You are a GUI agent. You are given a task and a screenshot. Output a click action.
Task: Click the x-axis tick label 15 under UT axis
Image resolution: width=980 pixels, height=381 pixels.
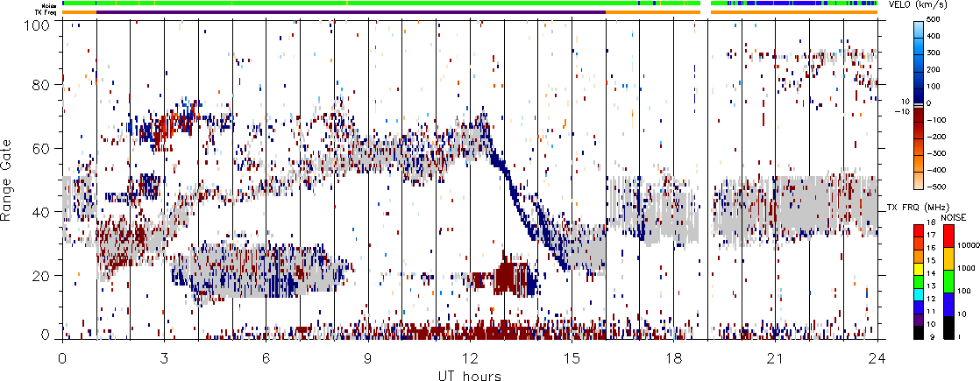(x=572, y=358)
